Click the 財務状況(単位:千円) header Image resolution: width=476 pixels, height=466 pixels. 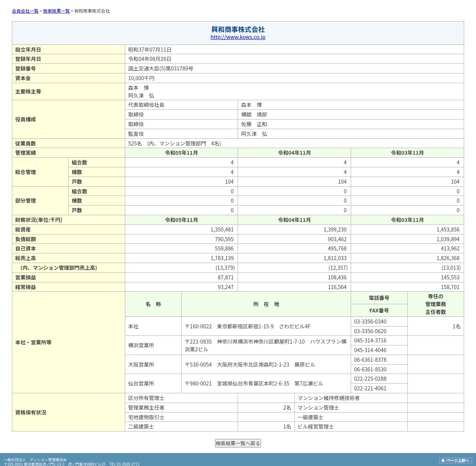pyautogui.click(x=69, y=220)
